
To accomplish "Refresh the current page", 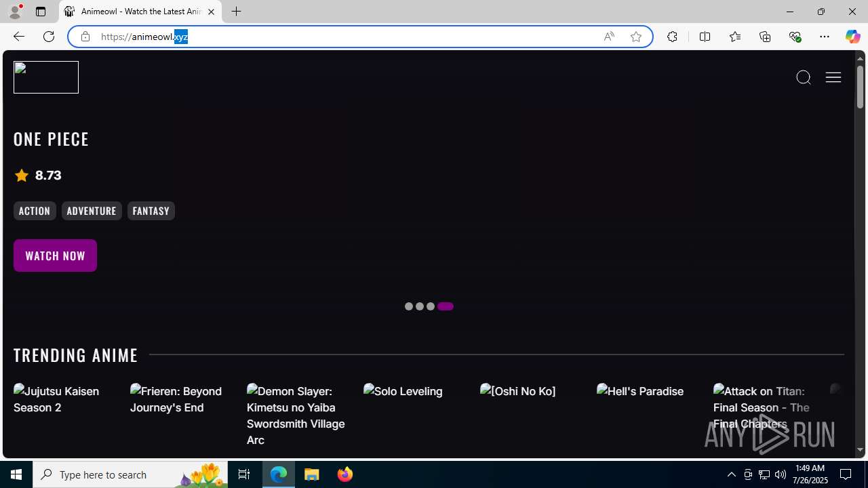I will click(49, 37).
